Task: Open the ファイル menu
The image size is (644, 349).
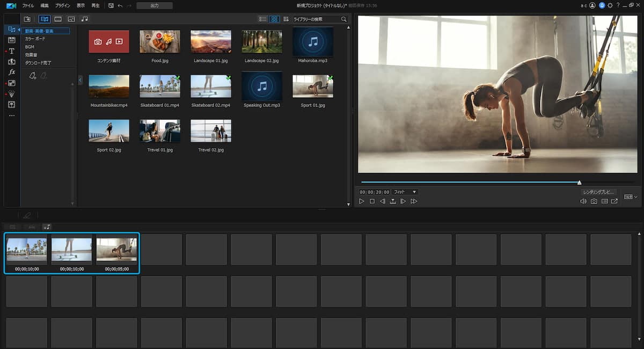Action: [28, 5]
